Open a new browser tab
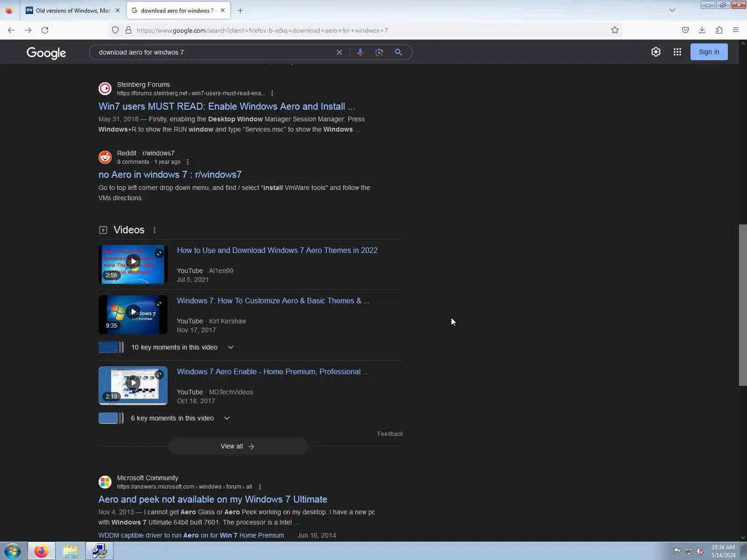The height and width of the screenshot is (560, 747). [240, 10]
